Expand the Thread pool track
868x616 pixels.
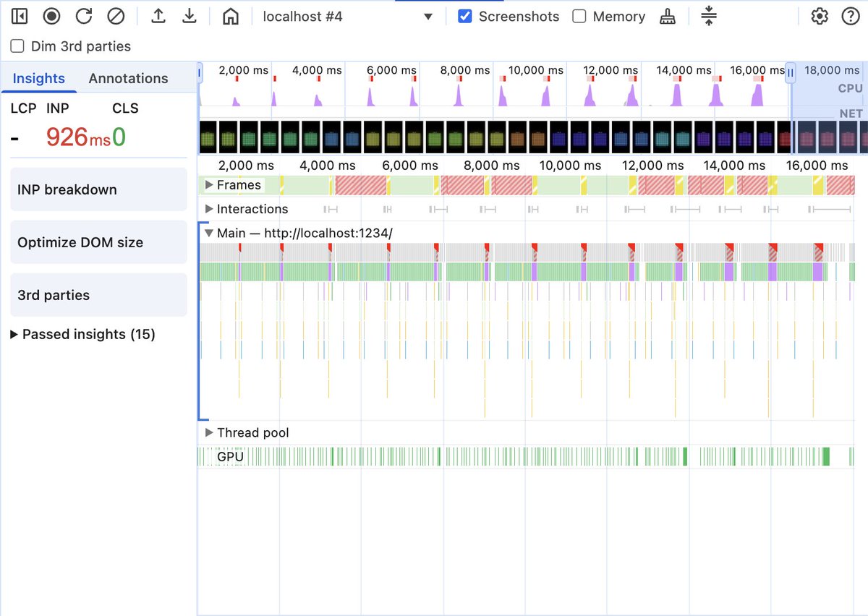point(209,432)
